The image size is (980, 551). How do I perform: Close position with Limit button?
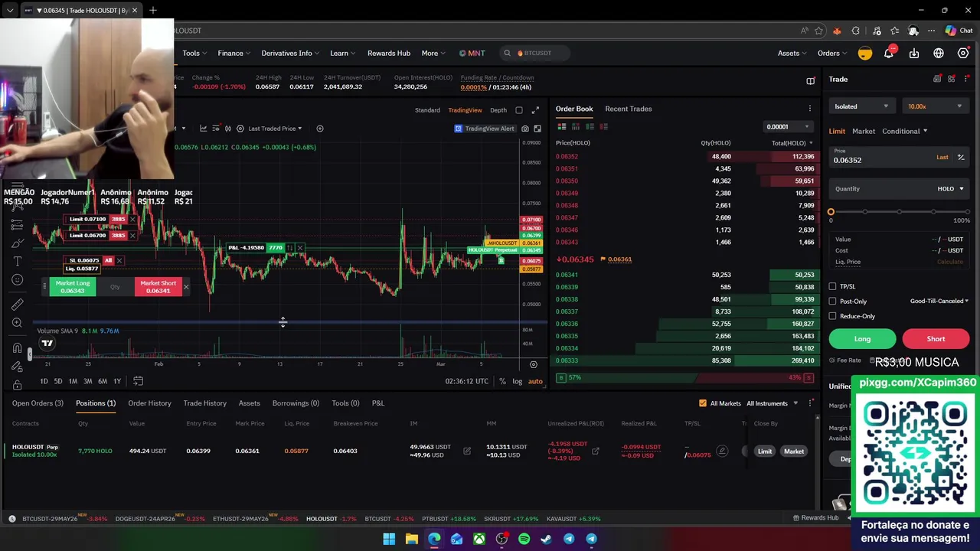(765, 452)
